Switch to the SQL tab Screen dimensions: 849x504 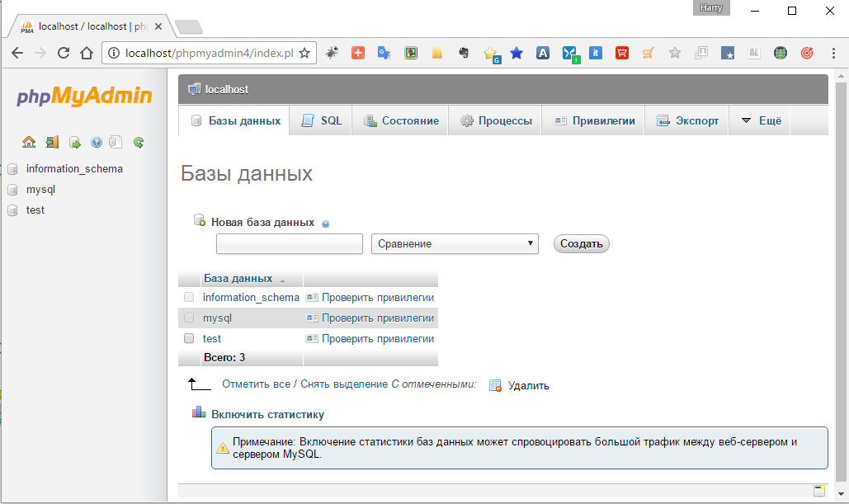point(321,120)
